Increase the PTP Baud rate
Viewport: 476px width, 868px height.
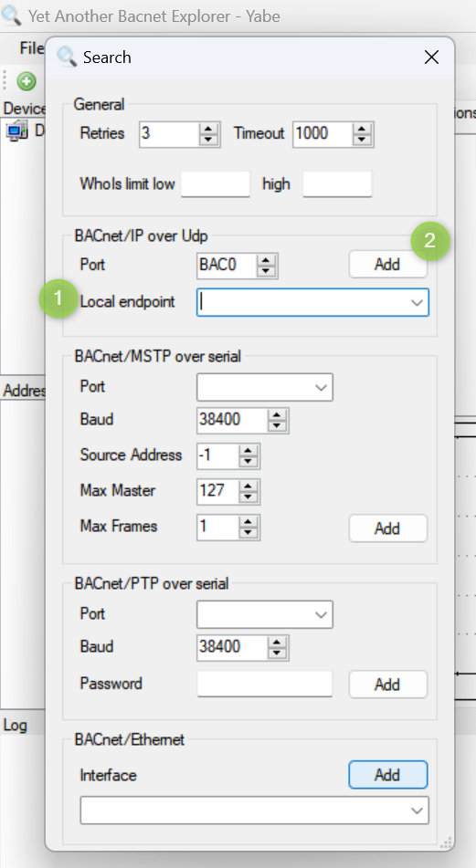click(x=278, y=643)
